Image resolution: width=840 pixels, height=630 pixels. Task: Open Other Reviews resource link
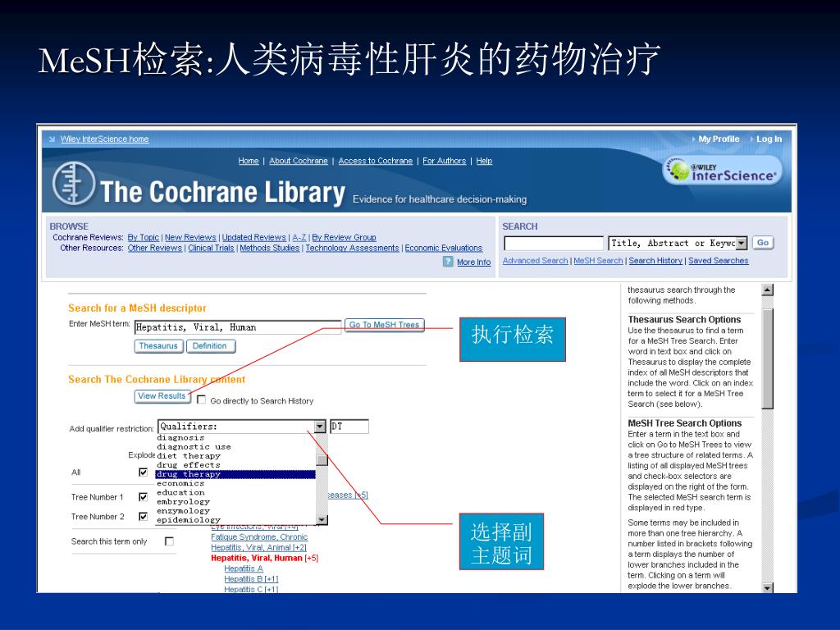click(155, 248)
